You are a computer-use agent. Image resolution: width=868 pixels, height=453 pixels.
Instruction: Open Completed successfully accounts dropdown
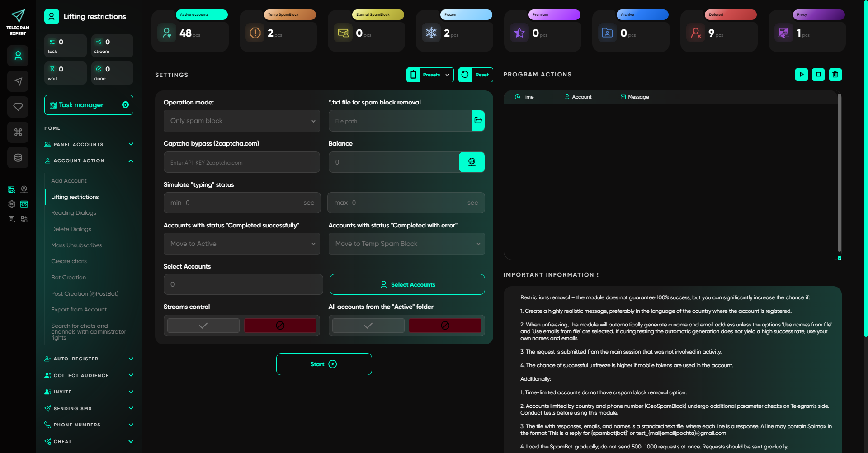pyautogui.click(x=241, y=243)
